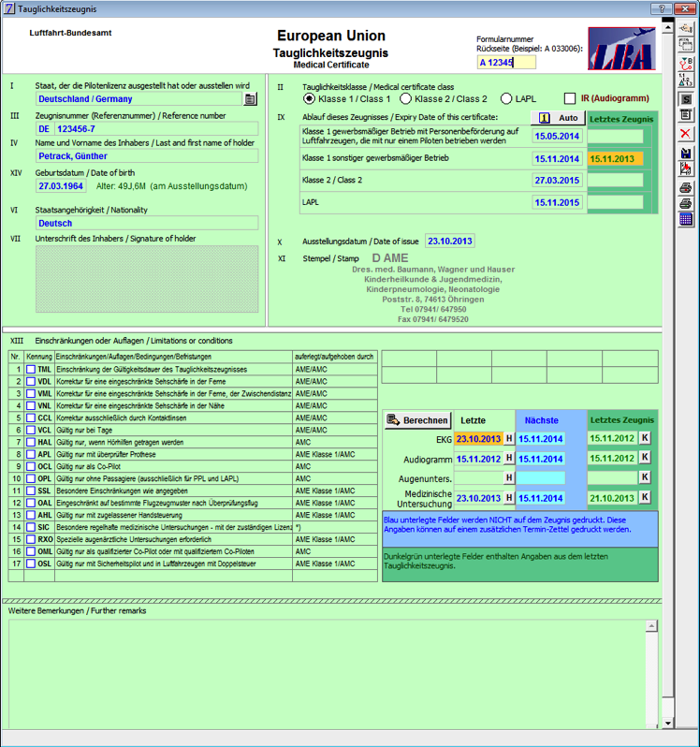Click the H button next to EKG
Viewport: 700px width, 747px height.
click(509, 439)
